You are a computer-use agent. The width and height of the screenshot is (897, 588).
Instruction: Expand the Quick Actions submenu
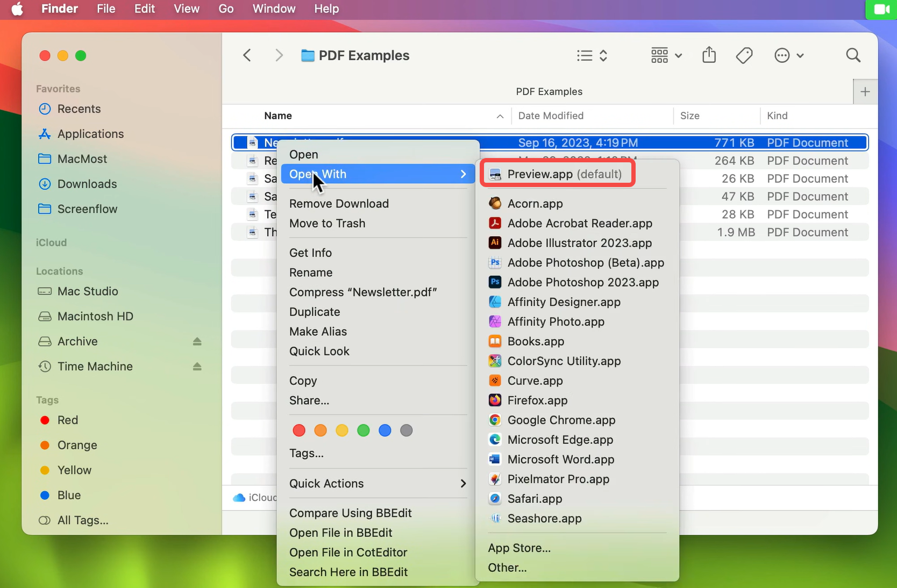pyautogui.click(x=378, y=484)
